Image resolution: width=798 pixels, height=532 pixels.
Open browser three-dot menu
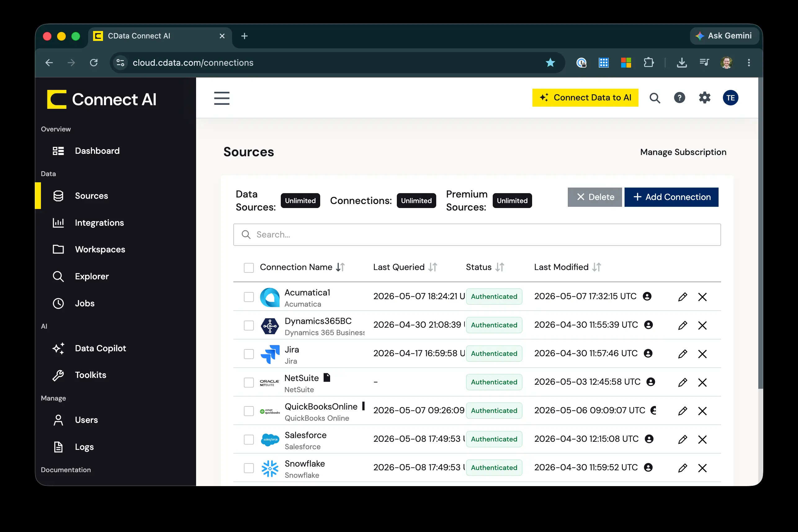(749, 62)
